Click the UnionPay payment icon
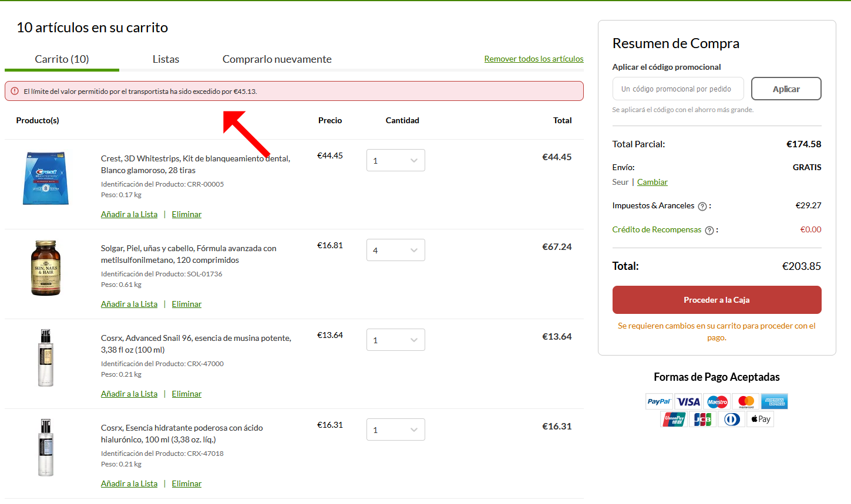This screenshot has width=851, height=504. pos(674,419)
